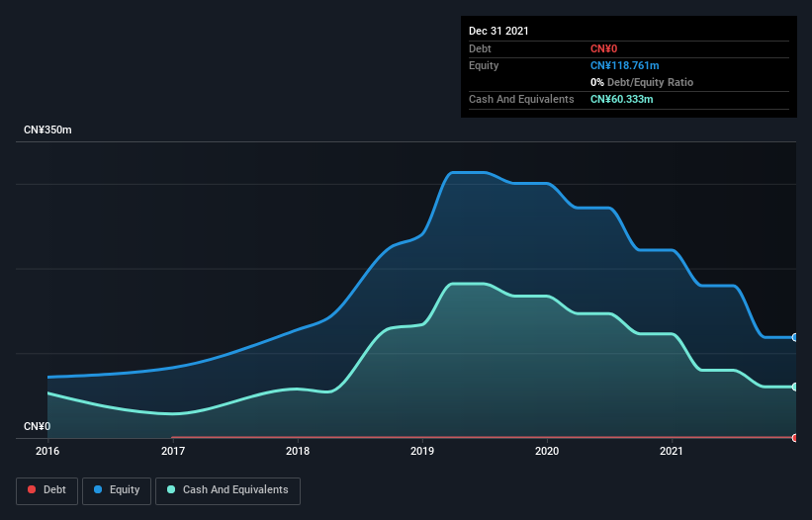812x520 pixels.
Task: Click the Dec 31 2021 tooltip date
Action: [498, 31]
